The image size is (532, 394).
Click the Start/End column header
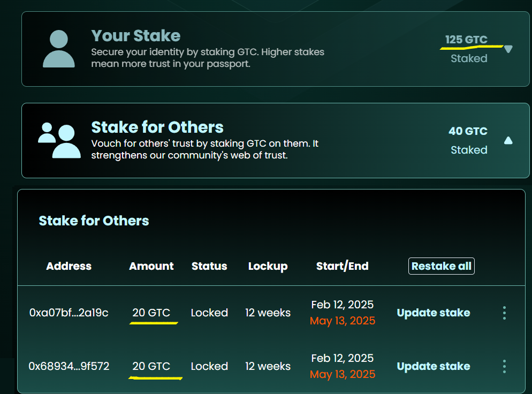pyautogui.click(x=343, y=266)
